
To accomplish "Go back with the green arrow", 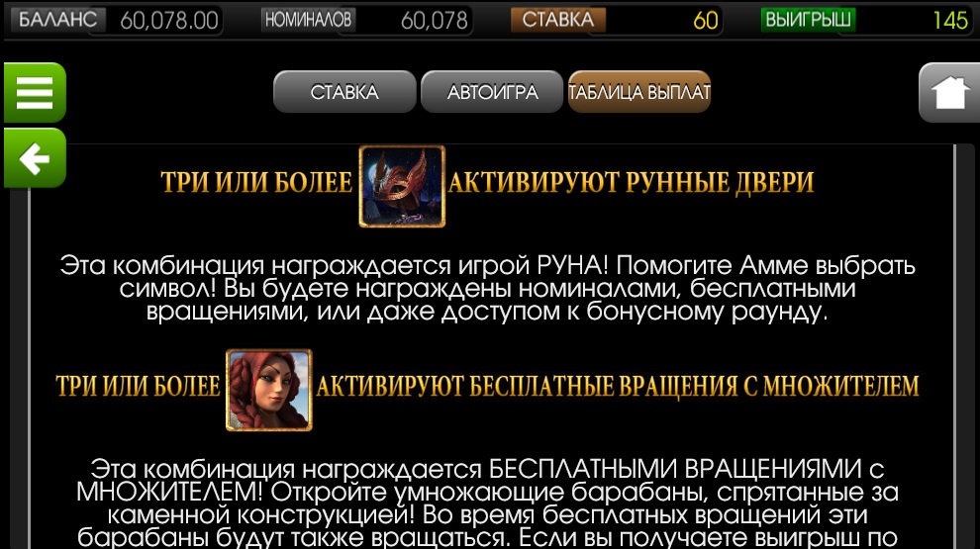I will click(35, 158).
